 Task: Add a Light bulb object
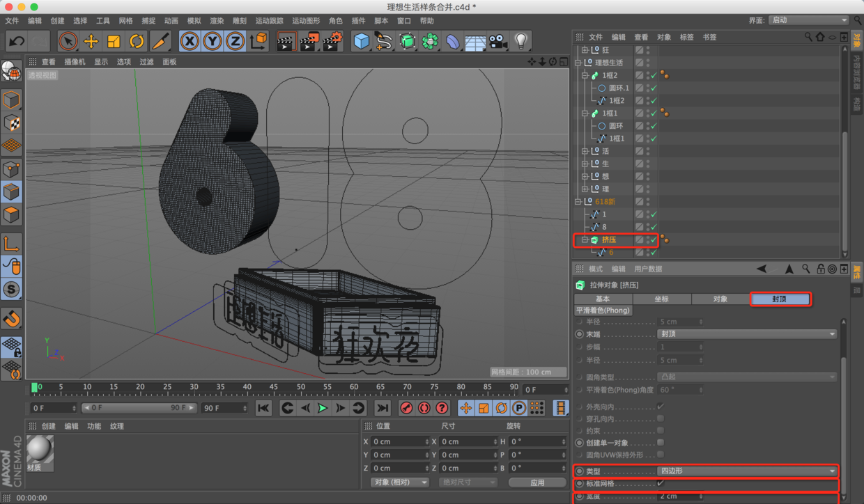tap(520, 41)
